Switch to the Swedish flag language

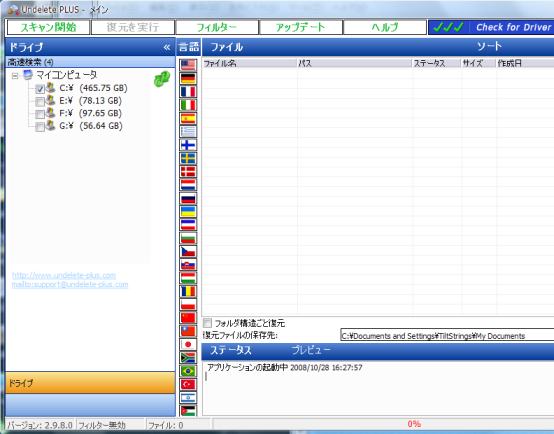(x=188, y=158)
